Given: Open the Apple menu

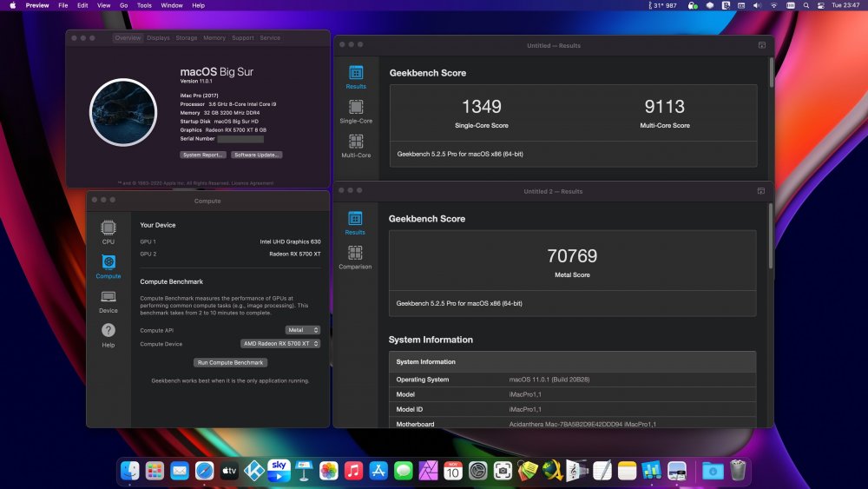Looking at the screenshot, I should tap(12, 5).
